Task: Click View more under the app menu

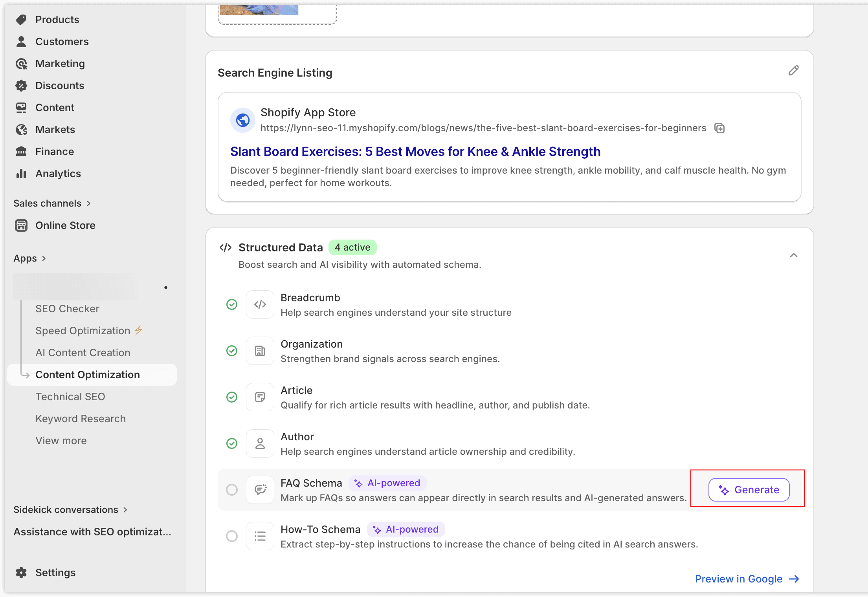Action: pyautogui.click(x=61, y=441)
